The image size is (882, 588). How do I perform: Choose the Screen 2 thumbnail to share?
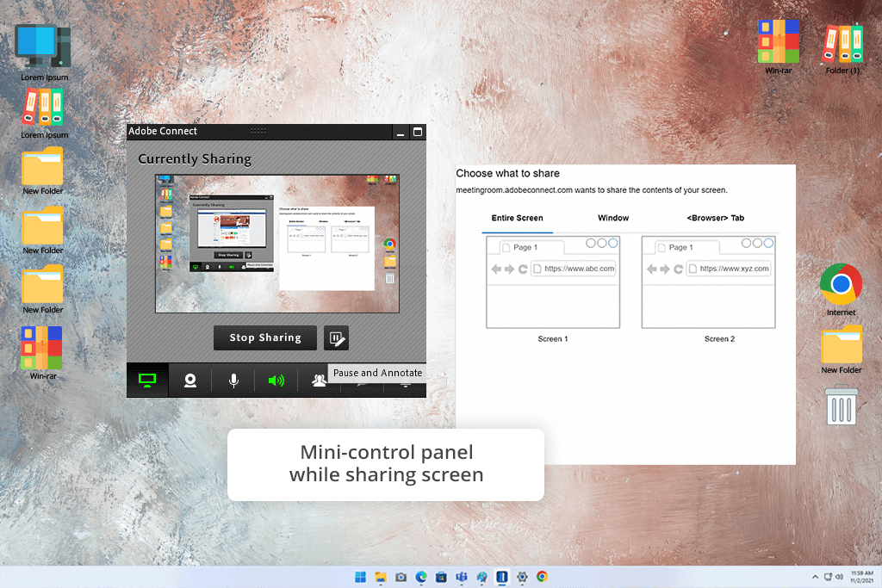tap(708, 282)
